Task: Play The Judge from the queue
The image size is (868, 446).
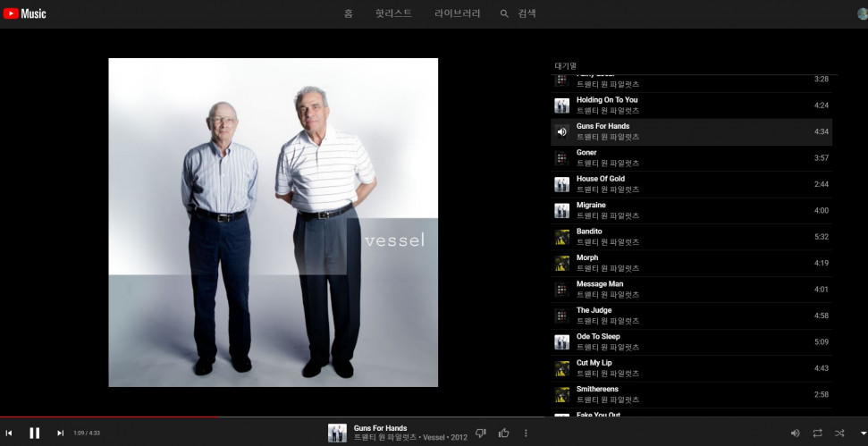Action: click(691, 316)
